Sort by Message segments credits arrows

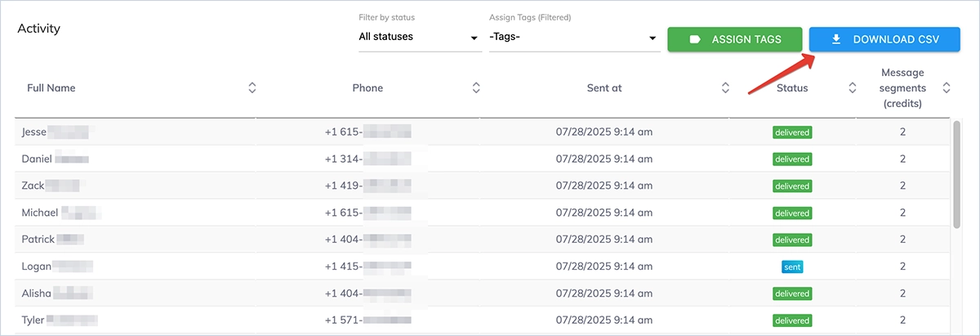point(947,88)
